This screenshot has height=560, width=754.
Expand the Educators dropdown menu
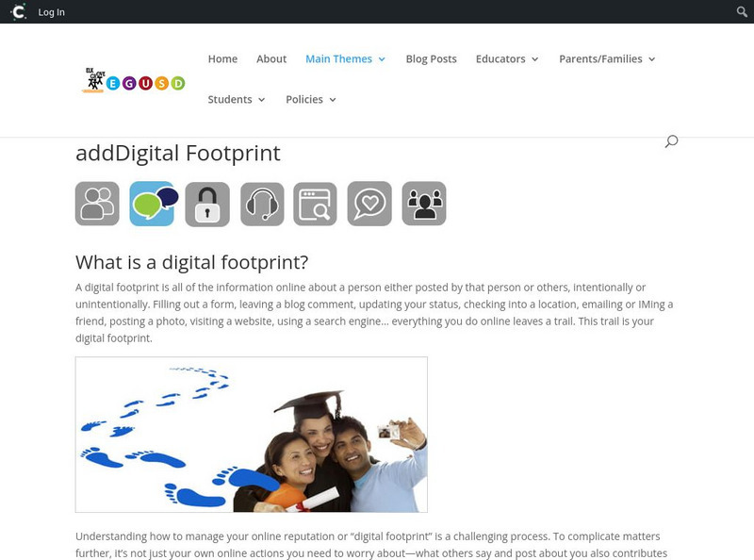(507, 58)
